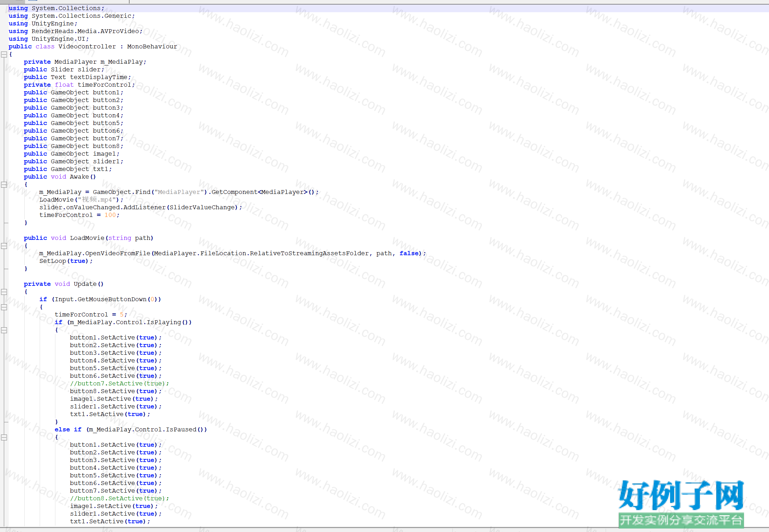Screen dimensions: 769x532
Task: Click the declaration "public GameObject button7;"
Action: pos(74,139)
